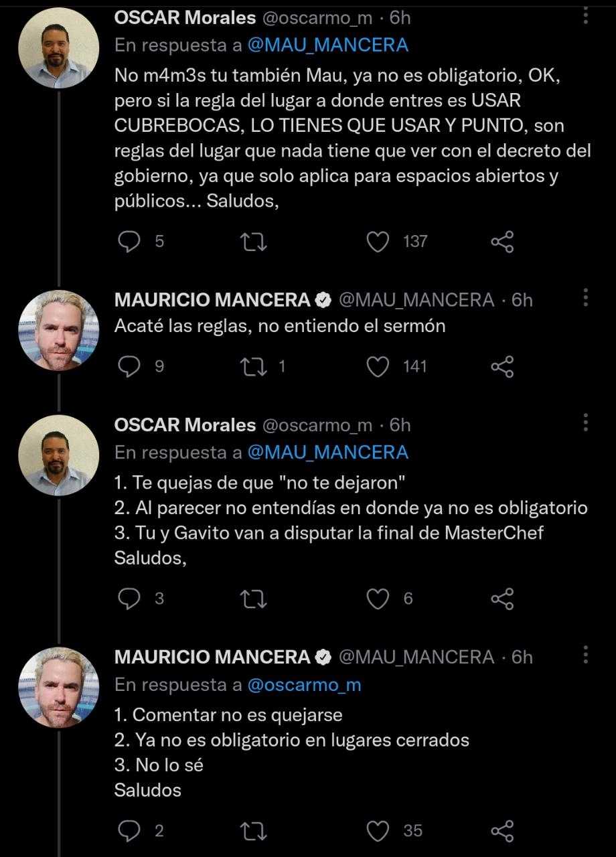The width and height of the screenshot is (616, 857).
Task: Reply to the tweet with 5 comments
Action: point(128,241)
